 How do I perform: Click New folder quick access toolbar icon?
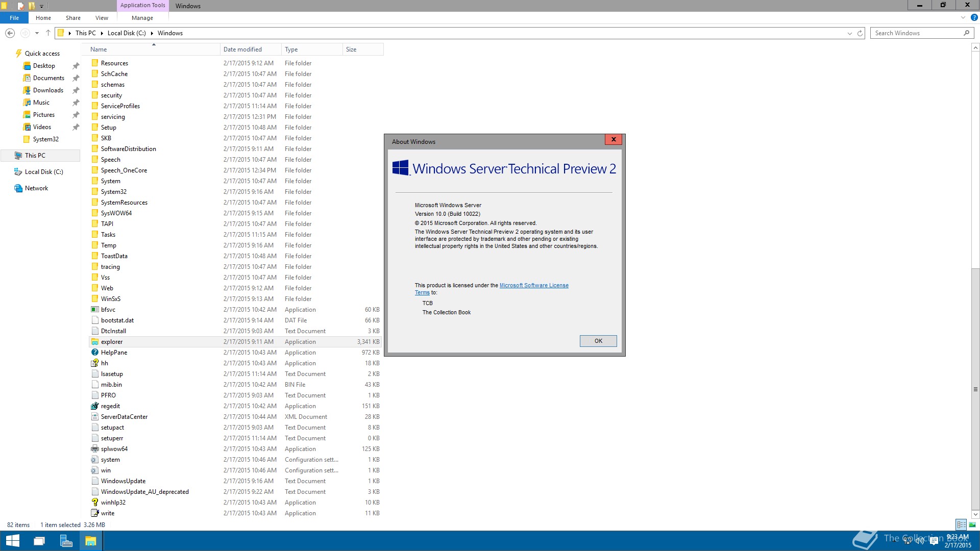click(x=32, y=6)
